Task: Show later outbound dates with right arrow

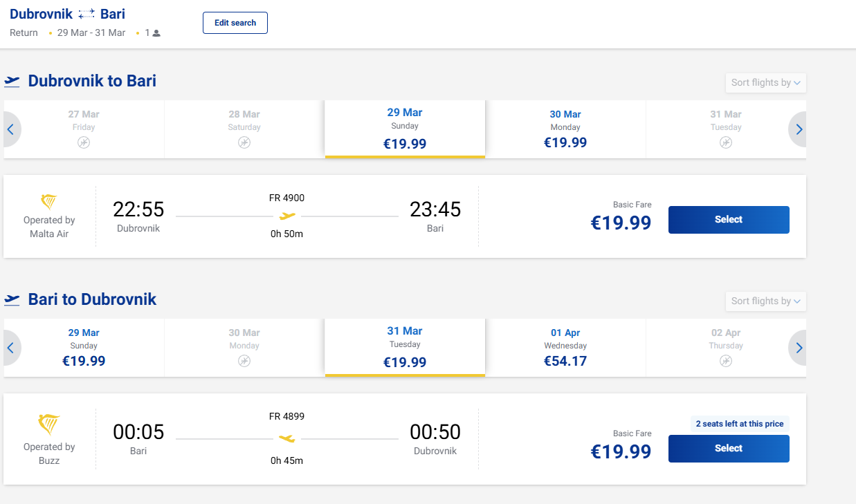Action: pyautogui.click(x=799, y=129)
